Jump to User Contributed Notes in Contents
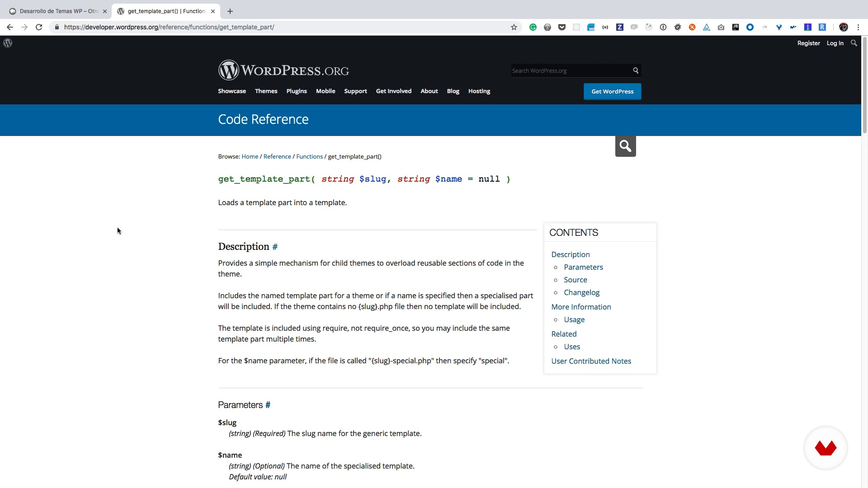This screenshot has height=488, width=868. [x=591, y=361]
